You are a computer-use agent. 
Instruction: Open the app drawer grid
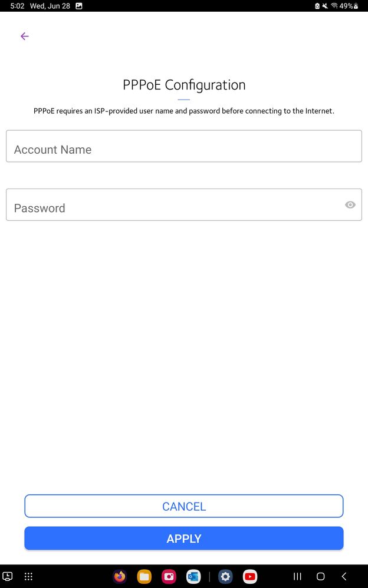[28, 576]
